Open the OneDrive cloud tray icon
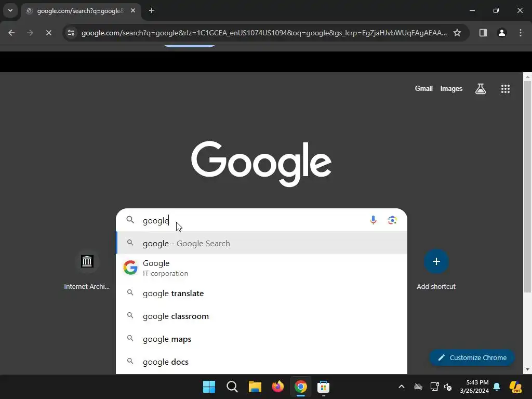 click(x=418, y=387)
